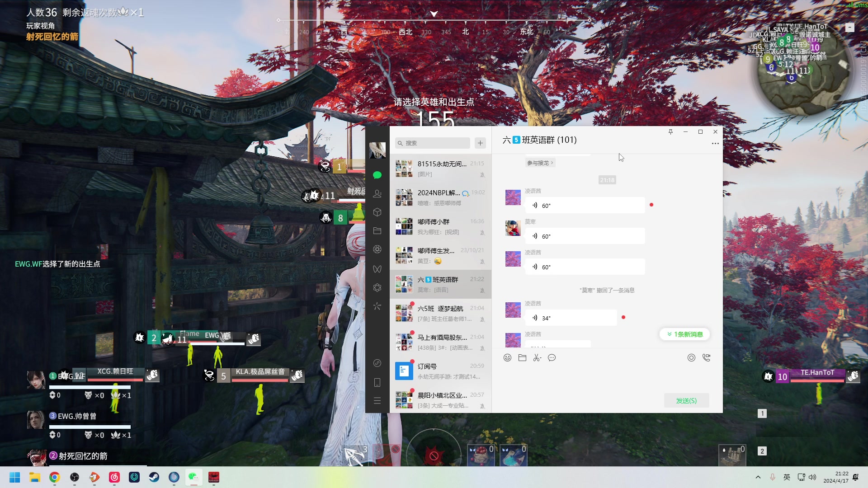Click teammate EWG.帅曾曾 portrait in game

click(36, 420)
